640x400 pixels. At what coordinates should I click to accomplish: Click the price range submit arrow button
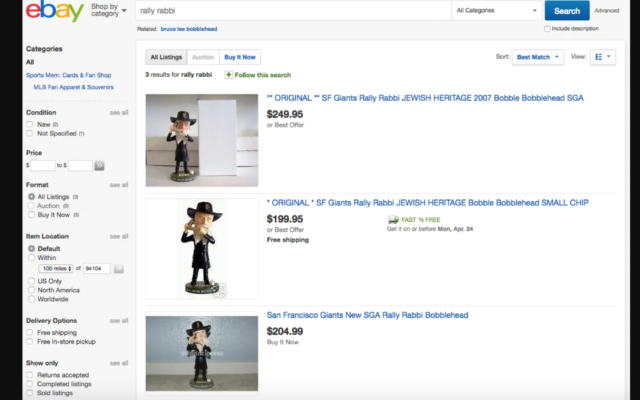click(99, 165)
